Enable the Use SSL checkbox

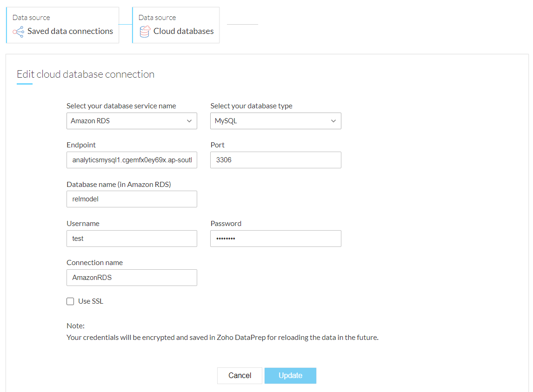70,301
